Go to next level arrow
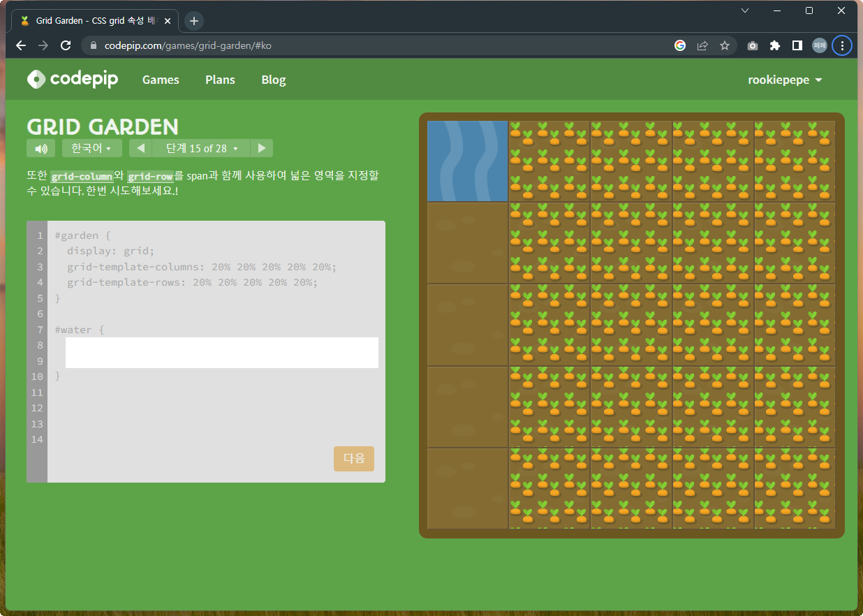863x616 pixels. pyautogui.click(x=262, y=148)
